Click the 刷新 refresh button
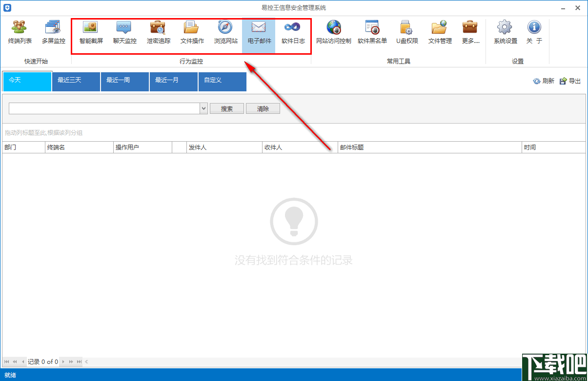Image resolution: width=588 pixels, height=381 pixels. coord(544,81)
